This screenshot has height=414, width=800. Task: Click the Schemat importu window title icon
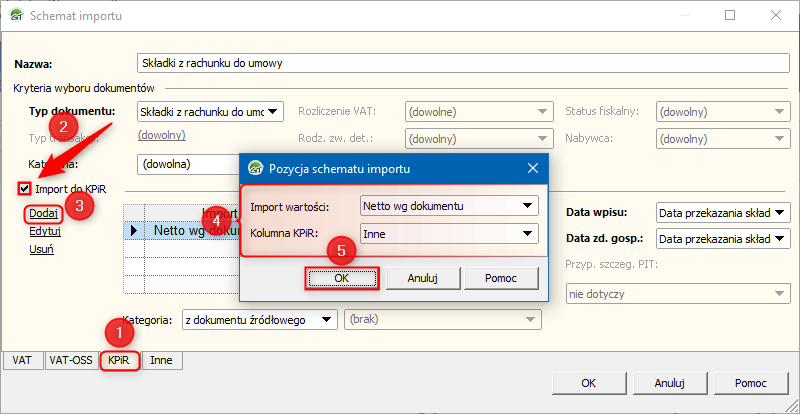pos(16,16)
